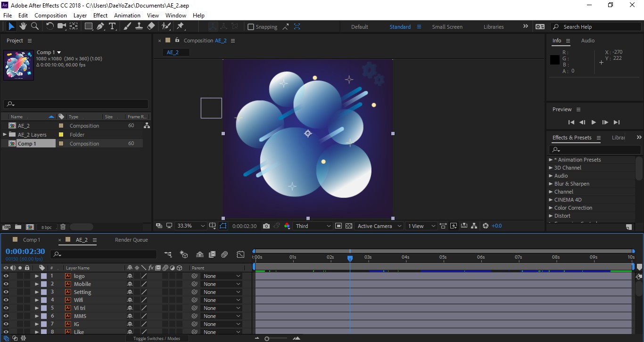
Task: Select the Type tool
Action: pyautogui.click(x=112, y=26)
